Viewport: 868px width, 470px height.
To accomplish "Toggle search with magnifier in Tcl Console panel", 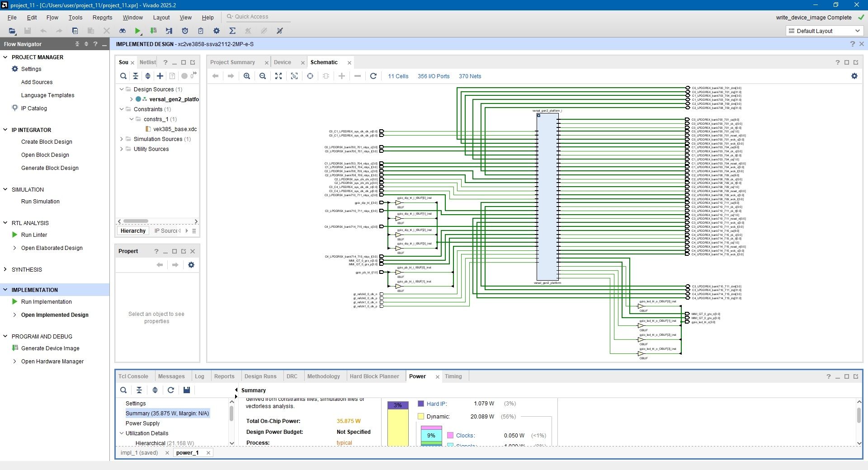I will click(x=123, y=390).
